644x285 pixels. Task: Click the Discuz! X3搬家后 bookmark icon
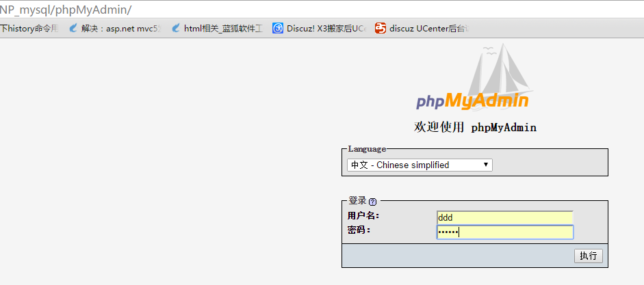(x=278, y=28)
